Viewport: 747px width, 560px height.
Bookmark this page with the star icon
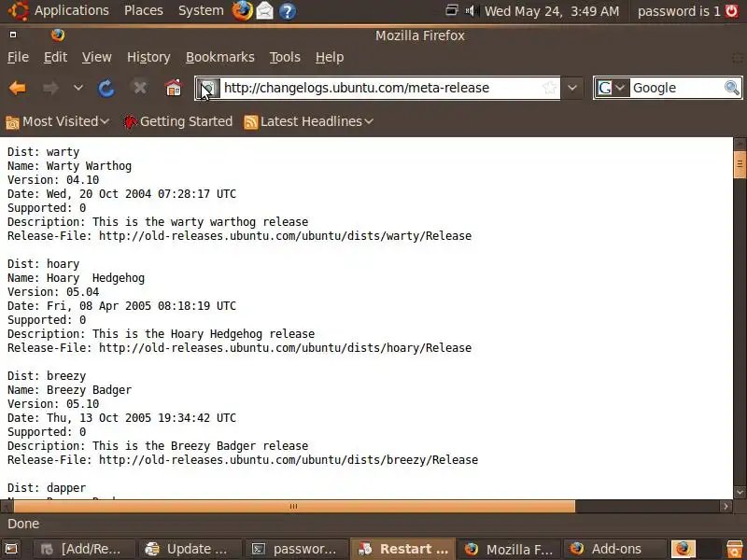(549, 88)
